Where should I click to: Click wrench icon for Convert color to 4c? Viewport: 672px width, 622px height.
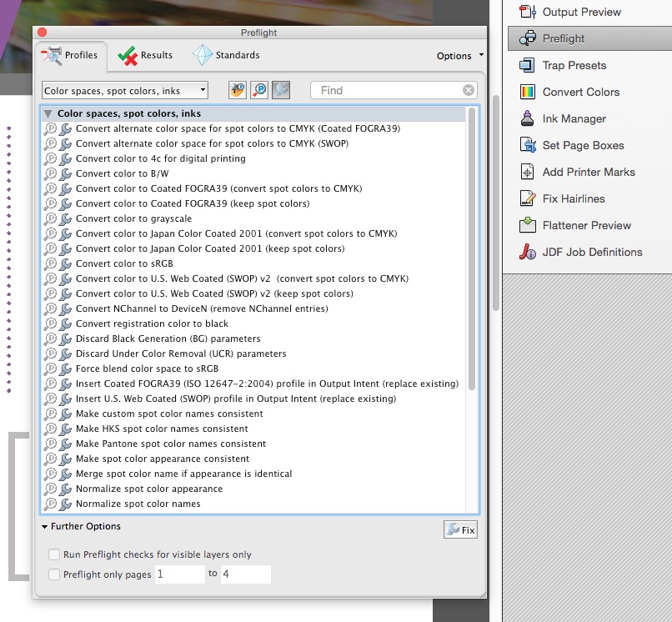(65, 158)
